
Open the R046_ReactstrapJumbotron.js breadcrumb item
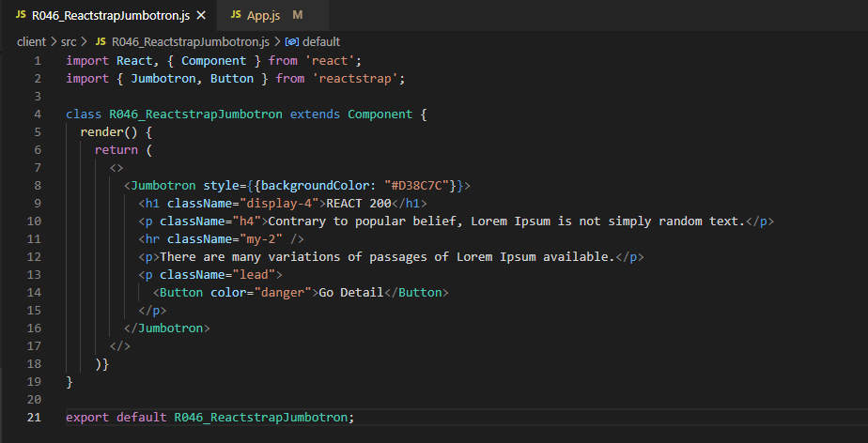pos(191,41)
